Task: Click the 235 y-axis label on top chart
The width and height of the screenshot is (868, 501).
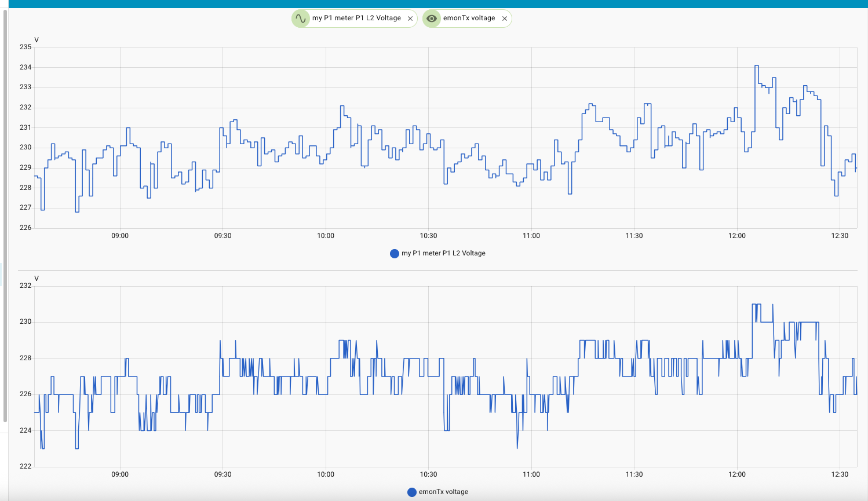Action: (25, 47)
